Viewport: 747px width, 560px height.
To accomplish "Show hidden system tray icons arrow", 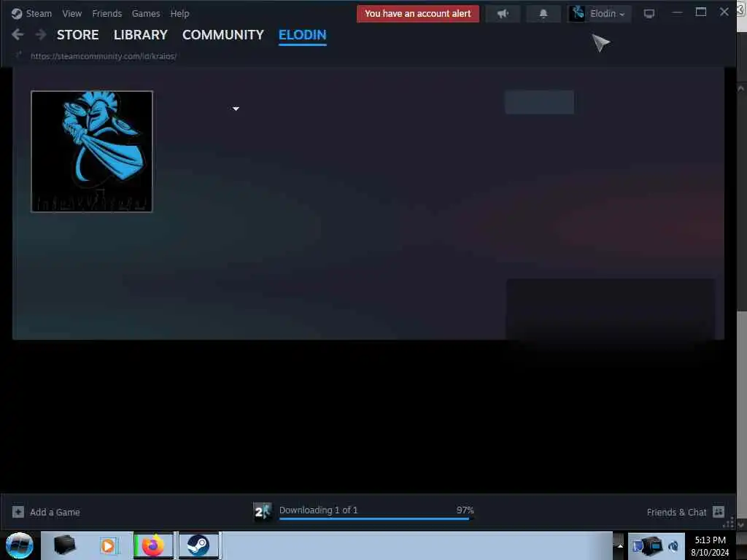I will 620,545.
